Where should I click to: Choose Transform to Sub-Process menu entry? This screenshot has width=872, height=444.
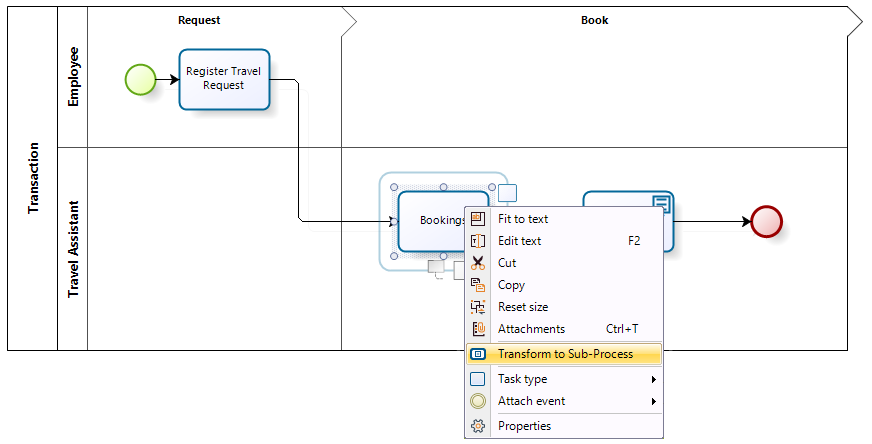pyautogui.click(x=565, y=354)
